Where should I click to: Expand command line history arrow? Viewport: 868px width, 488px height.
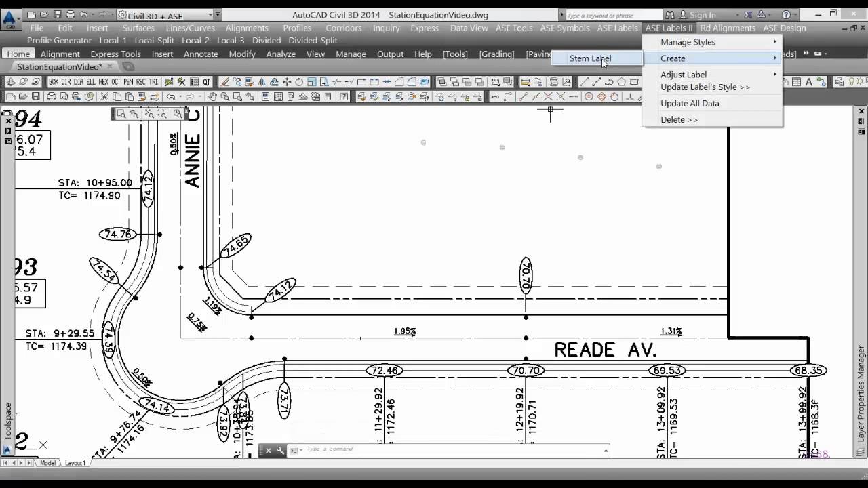tap(606, 450)
